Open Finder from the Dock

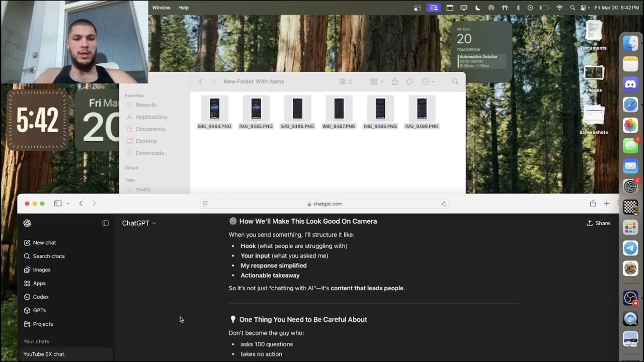point(630,43)
